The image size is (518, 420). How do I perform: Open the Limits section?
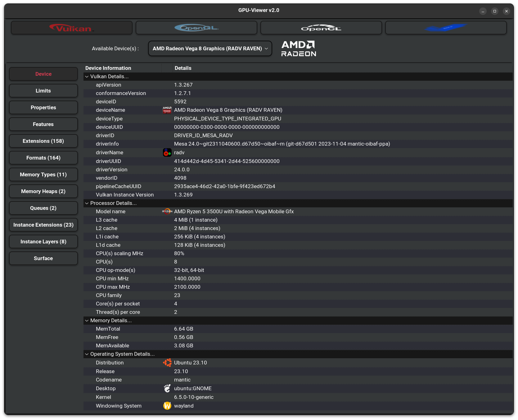tap(43, 90)
